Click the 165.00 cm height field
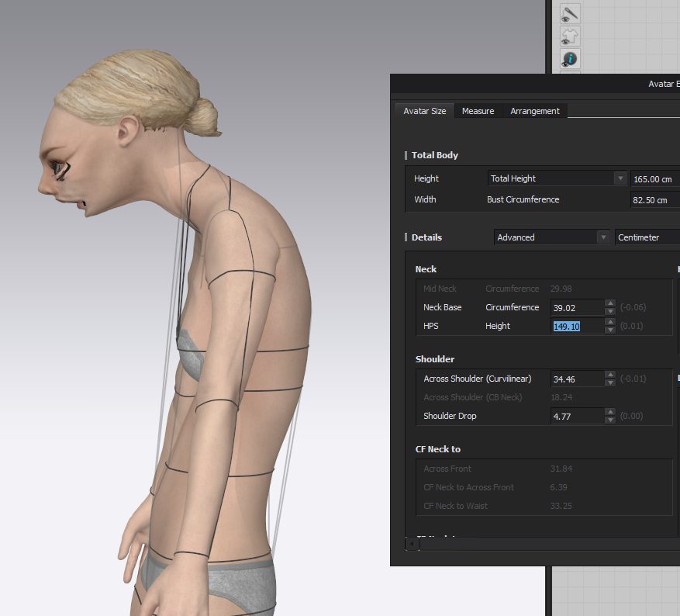The width and height of the screenshot is (680, 616). coord(654,179)
